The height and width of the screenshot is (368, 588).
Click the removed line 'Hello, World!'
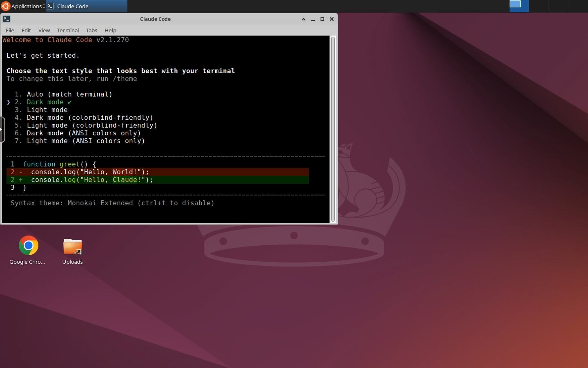(x=158, y=172)
